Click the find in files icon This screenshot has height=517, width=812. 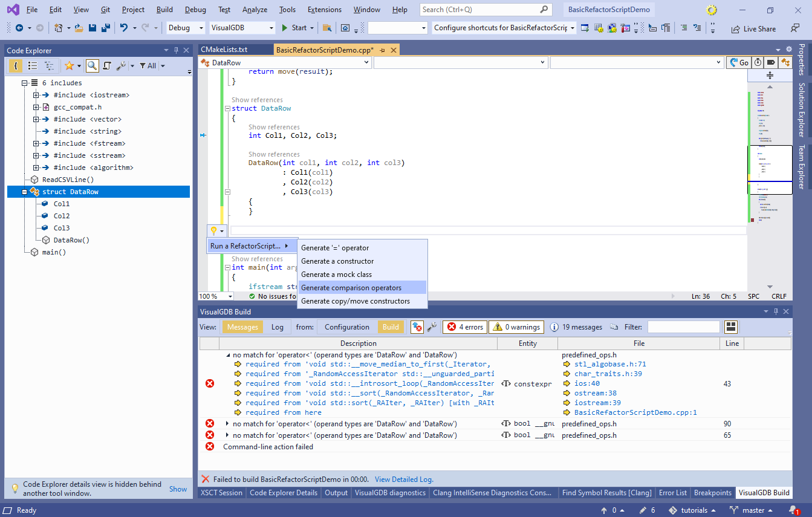coord(327,28)
